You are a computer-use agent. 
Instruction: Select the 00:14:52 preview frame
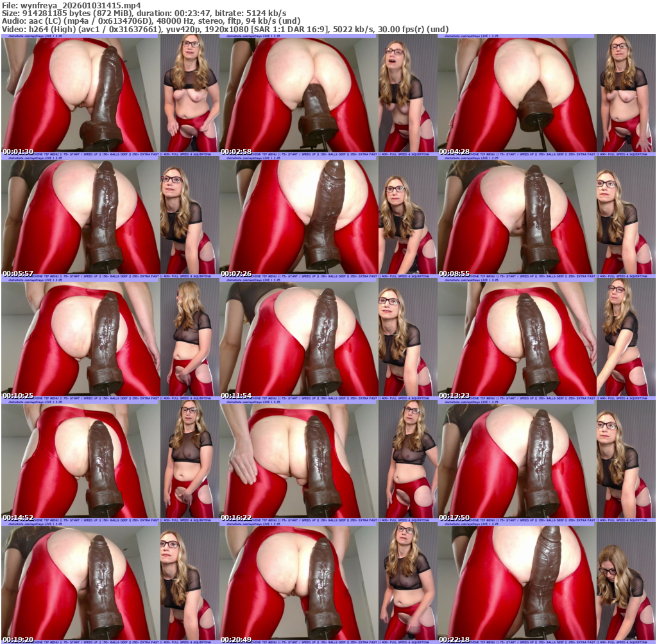pyautogui.click(x=110, y=461)
